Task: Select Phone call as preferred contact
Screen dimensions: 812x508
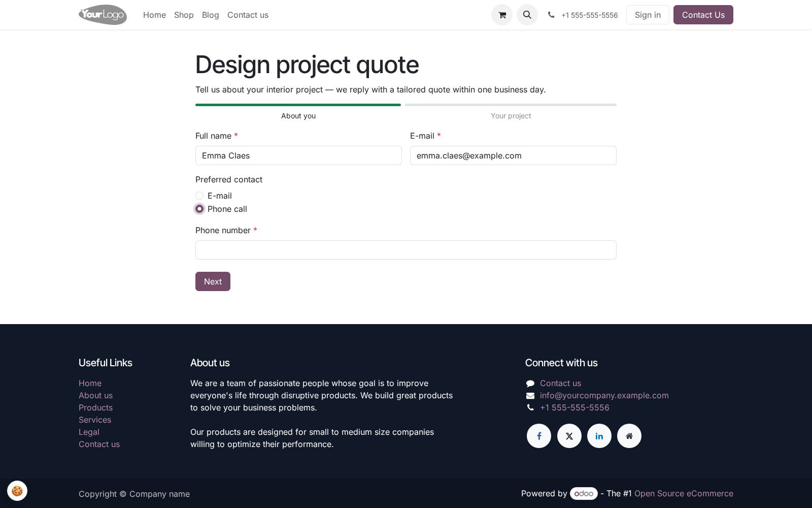Action: click(x=199, y=209)
